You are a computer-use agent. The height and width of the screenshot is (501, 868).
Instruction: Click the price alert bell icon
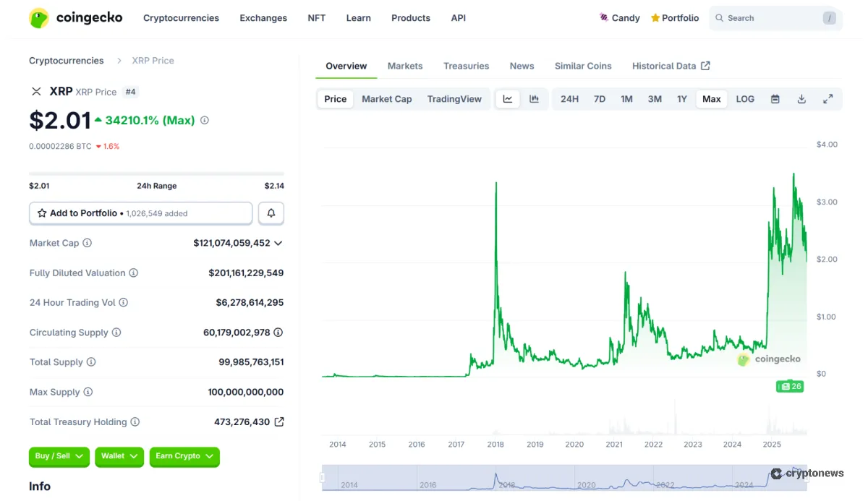click(x=271, y=213)
